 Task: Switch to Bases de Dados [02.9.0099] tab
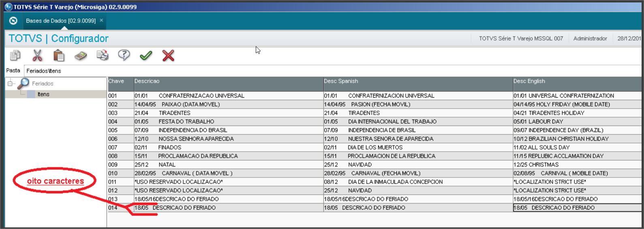click(61, 21)
